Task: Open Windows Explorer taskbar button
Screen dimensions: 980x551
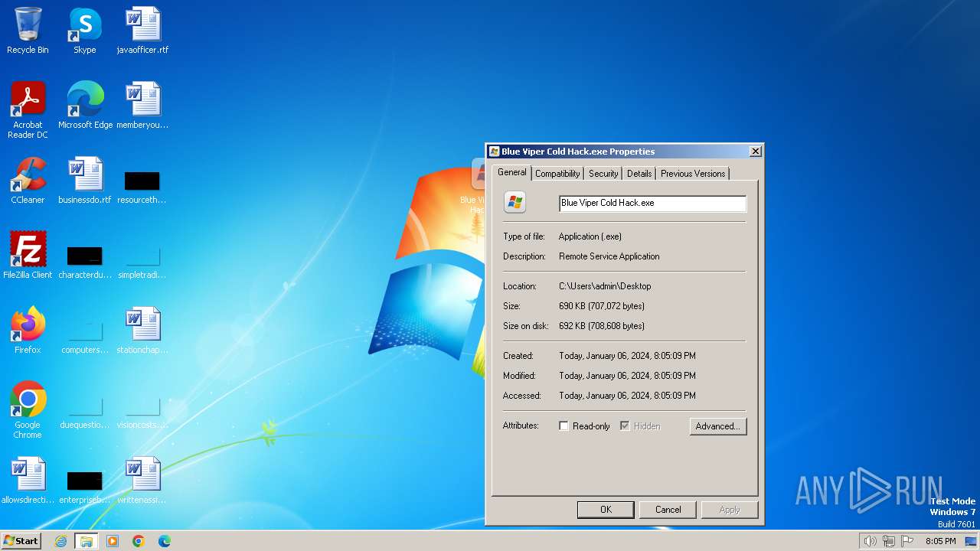Action: pyautogui.click(x=86, y=541)
